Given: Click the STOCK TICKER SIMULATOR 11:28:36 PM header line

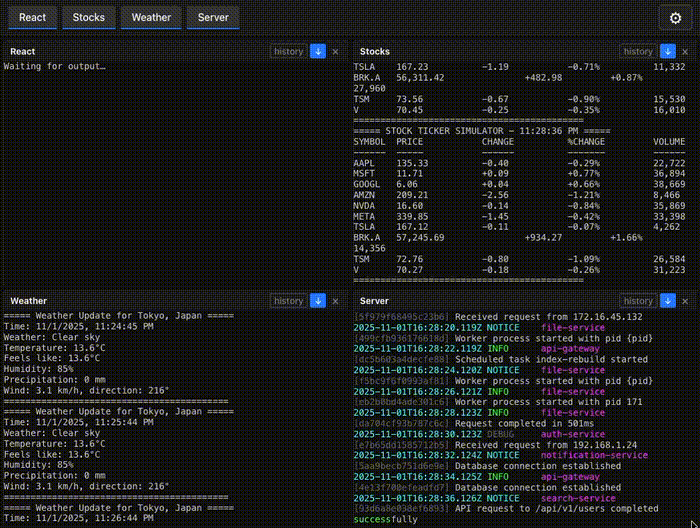Looking at the screenshot, I should pos(482,131).
